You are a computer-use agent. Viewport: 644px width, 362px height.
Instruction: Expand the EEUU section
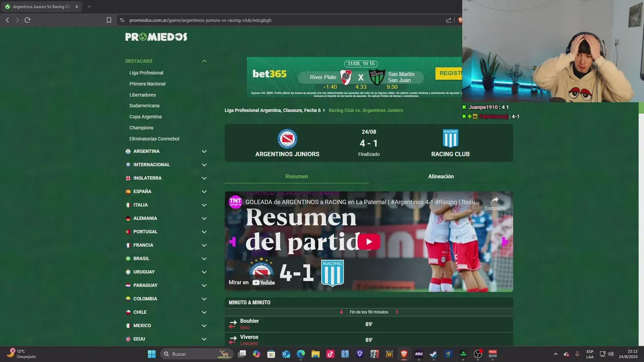pyautogui.click(x=204, y=339)
